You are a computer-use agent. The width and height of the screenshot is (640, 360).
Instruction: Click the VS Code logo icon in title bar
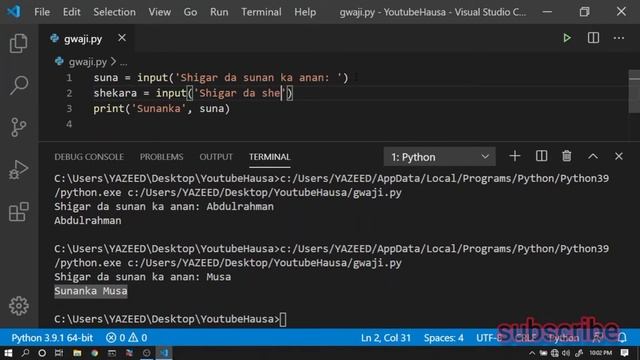click(x=14, y=11)
